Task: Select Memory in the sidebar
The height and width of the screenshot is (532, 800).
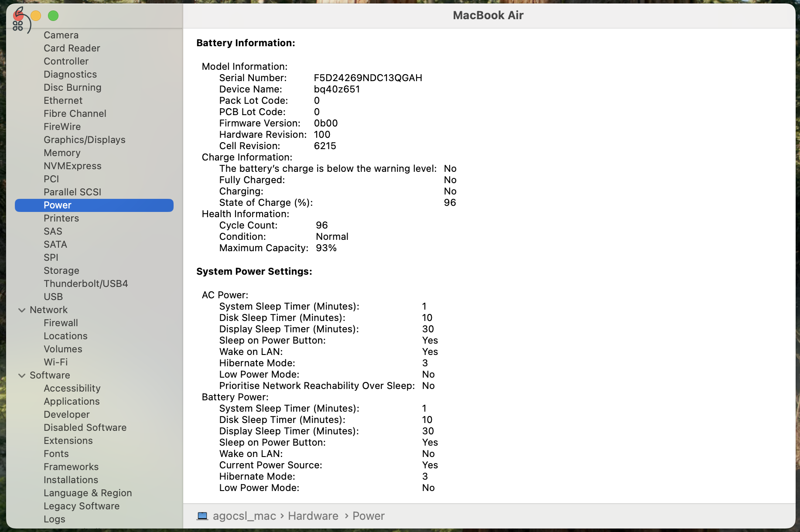Action: (x=62, y=153)
